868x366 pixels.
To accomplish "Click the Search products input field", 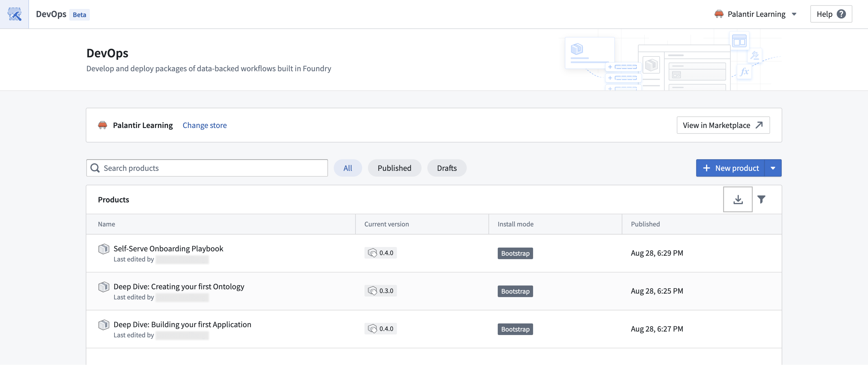I will coord(207,168).
